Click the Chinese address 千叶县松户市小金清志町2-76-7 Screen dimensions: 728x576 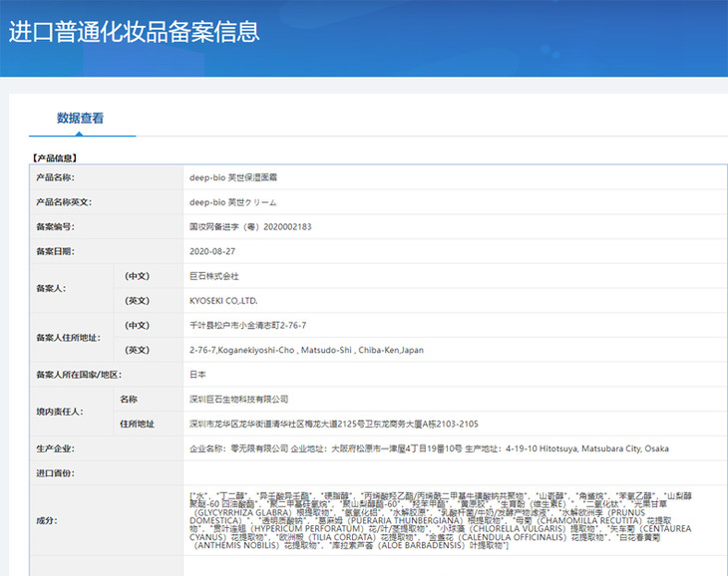click(x=247, y=325)
